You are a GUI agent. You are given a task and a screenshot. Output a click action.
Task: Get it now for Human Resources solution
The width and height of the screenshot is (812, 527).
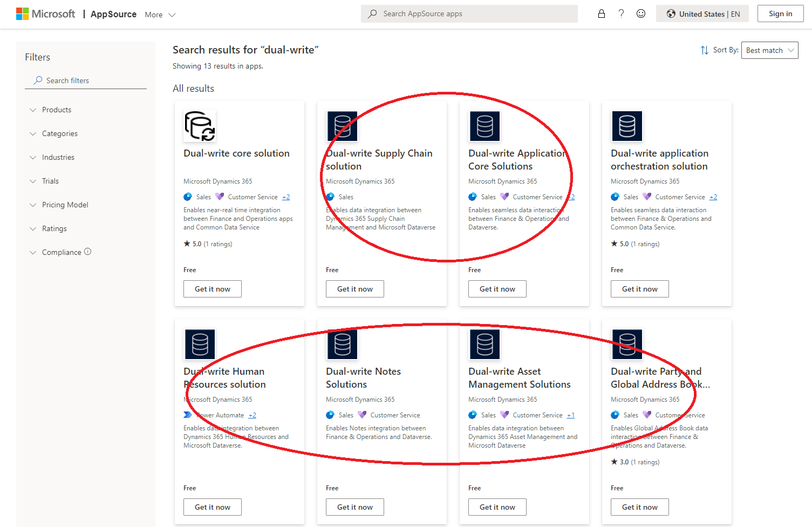click(213, 507)
